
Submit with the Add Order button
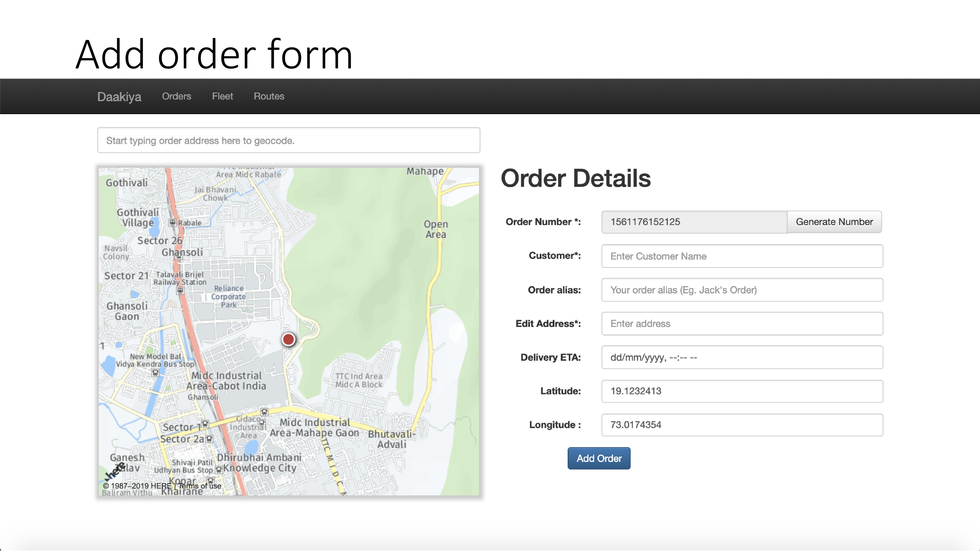pyautogui.click(x=599, y=458)
